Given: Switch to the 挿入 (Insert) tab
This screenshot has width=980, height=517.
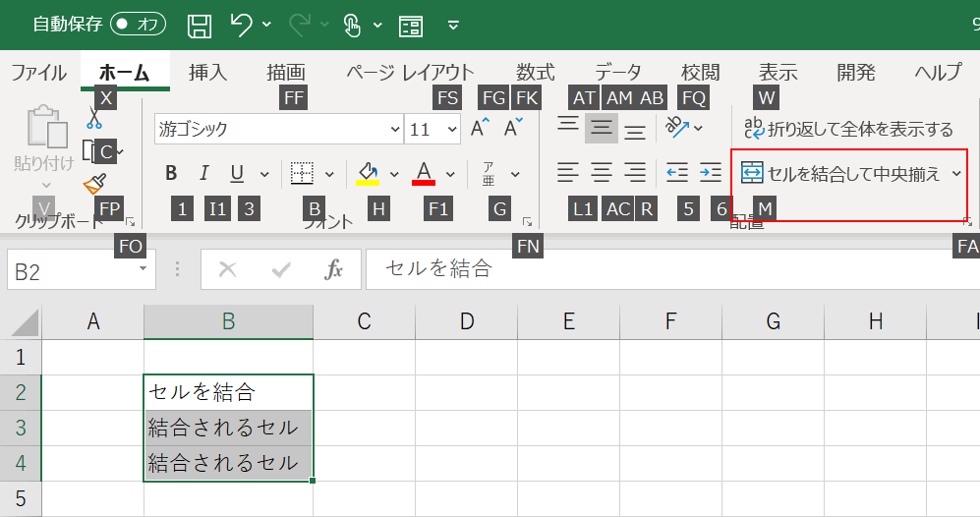Looking at the screenshot, I should pos(208,73).
